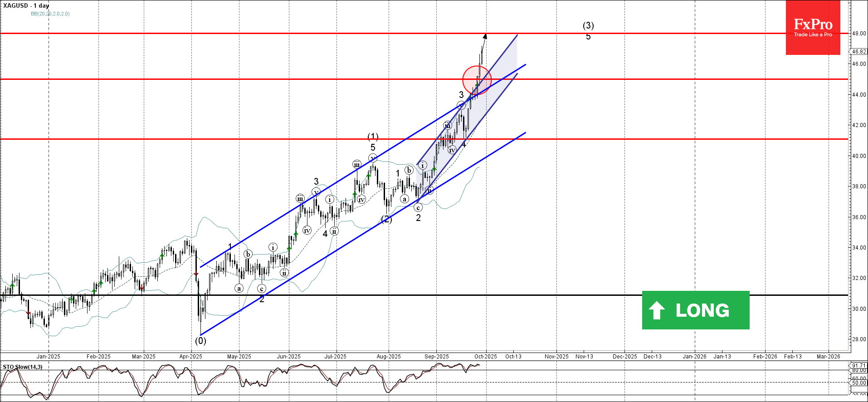Click the circled 'c' label beside wave 2 in August

click(418, 207)
